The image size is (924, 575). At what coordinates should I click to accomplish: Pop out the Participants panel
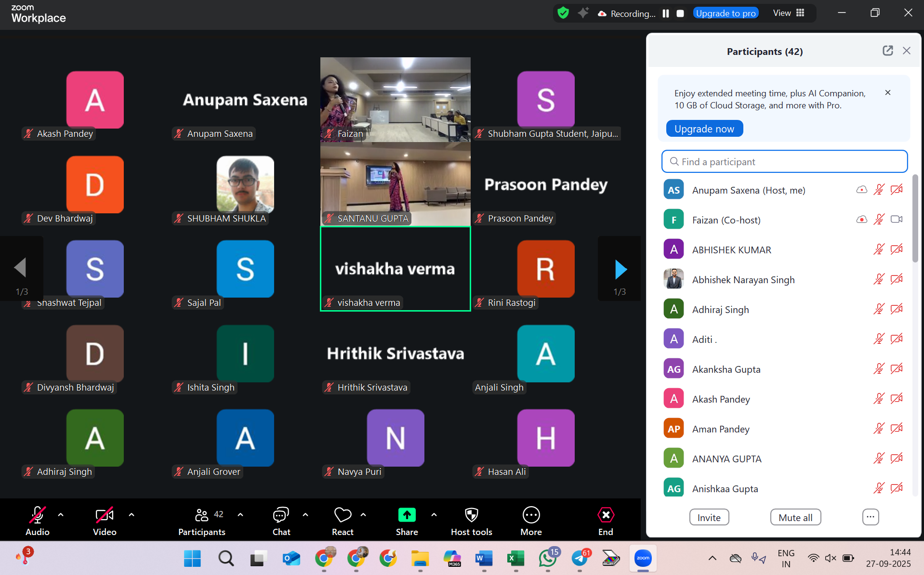point(887,51)
